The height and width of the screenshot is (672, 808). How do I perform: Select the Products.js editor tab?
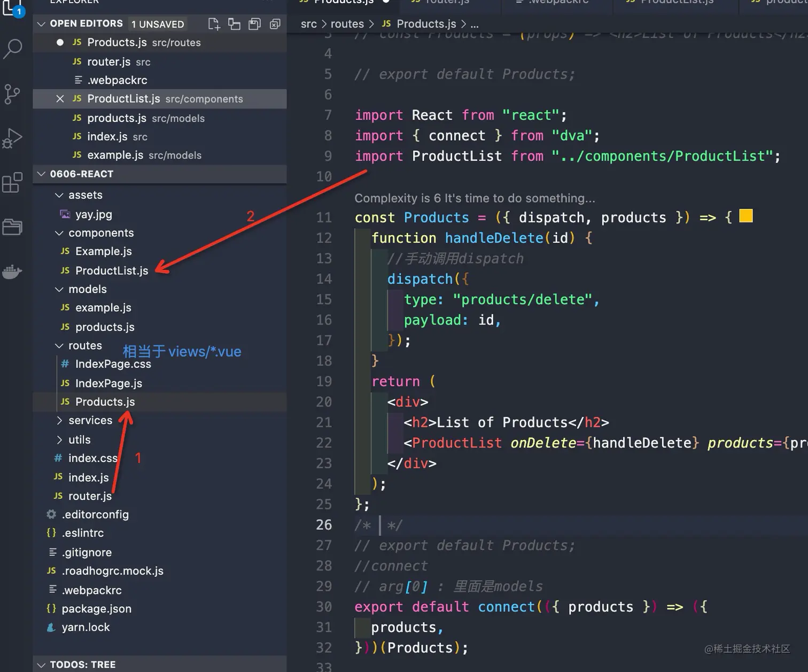point(345,3)
